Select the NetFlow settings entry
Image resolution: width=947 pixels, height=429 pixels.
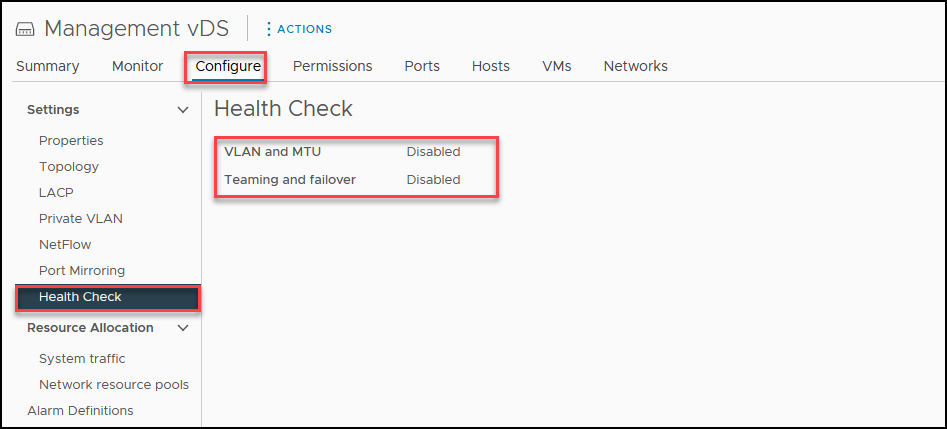click(65, 245)
